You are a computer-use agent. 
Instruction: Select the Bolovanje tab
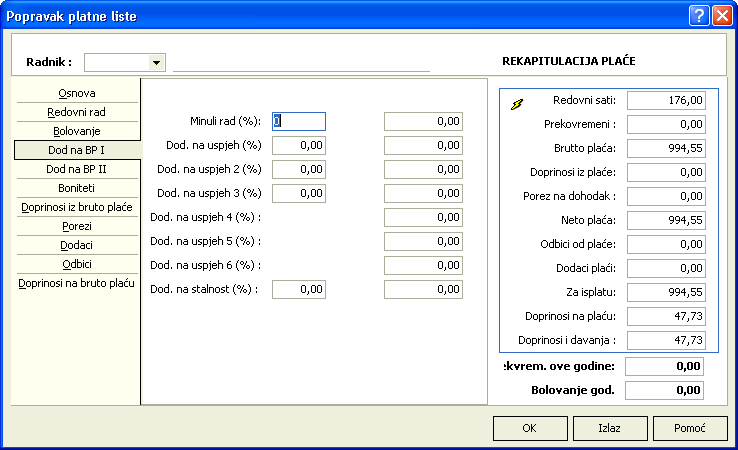[x=77, y=131]
